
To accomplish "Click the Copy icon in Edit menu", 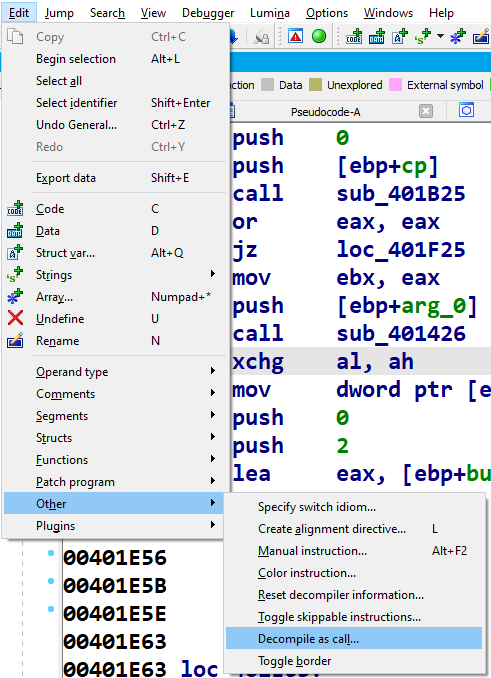I will click(x=15, y=37).
